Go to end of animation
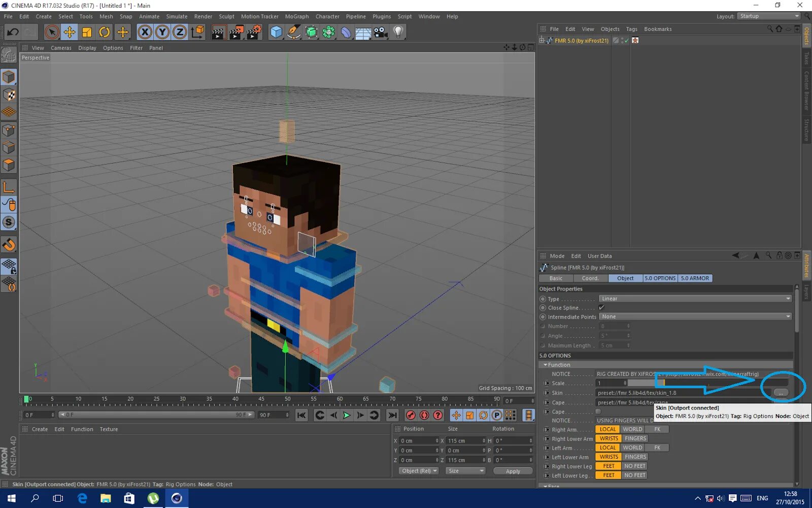This screenshot has width=812, height=508. [393, 415]
